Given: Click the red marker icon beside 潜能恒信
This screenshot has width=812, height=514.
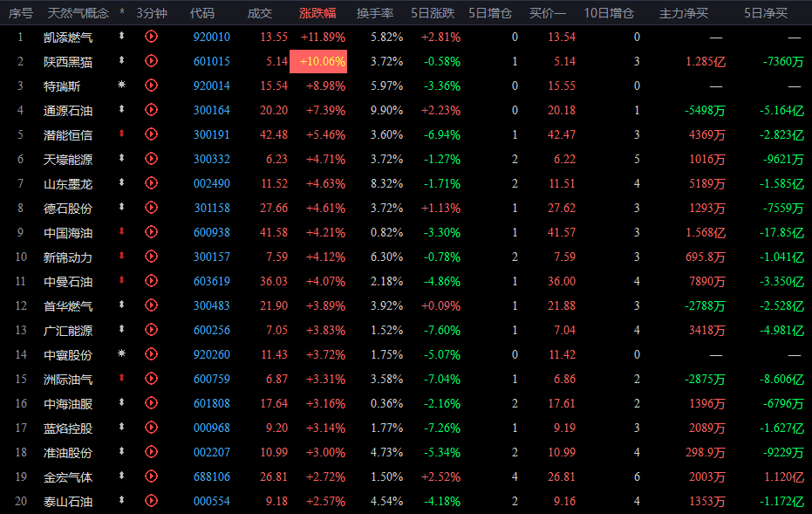Looking at the screenshot, I should point(122,134).
